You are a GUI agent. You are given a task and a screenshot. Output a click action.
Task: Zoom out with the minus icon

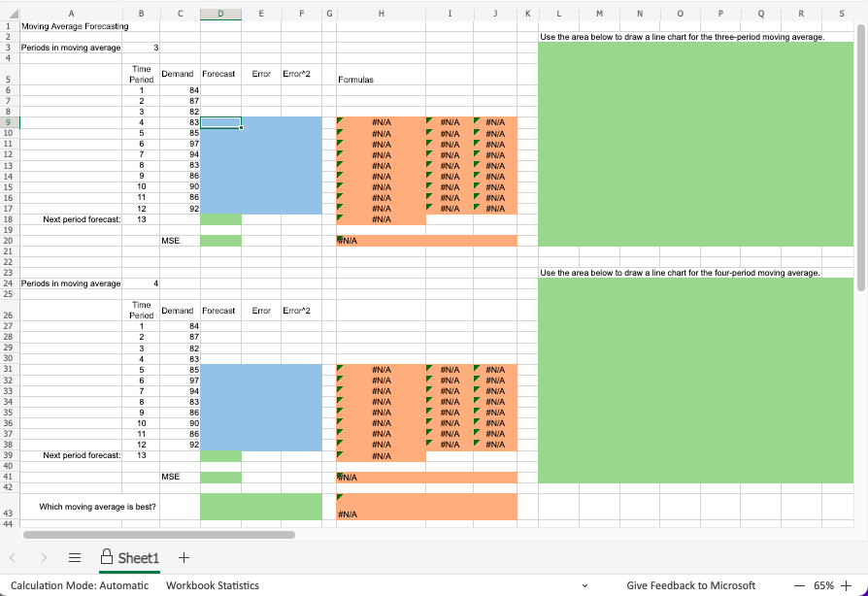click(x=799, y=585)
